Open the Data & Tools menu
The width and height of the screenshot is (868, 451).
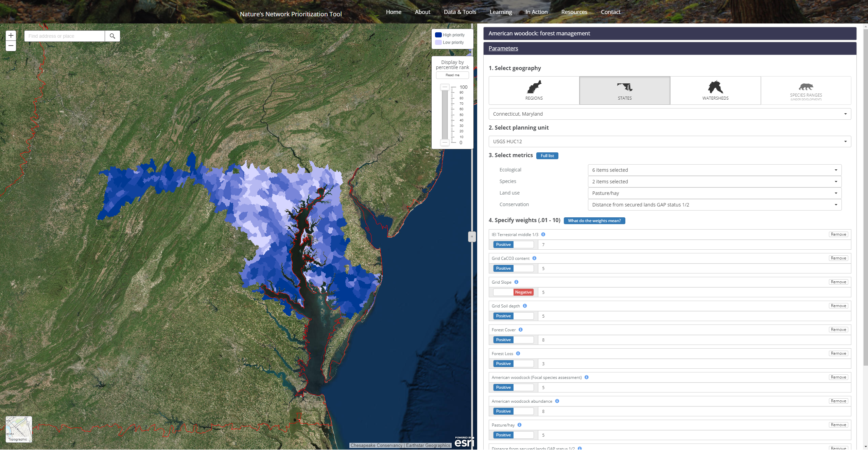[x=460, y=12]
